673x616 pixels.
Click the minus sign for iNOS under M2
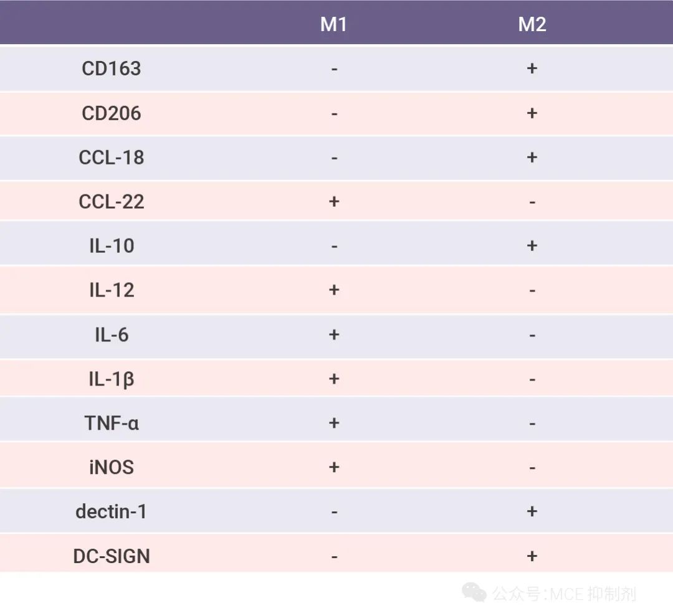click(532, 468)
